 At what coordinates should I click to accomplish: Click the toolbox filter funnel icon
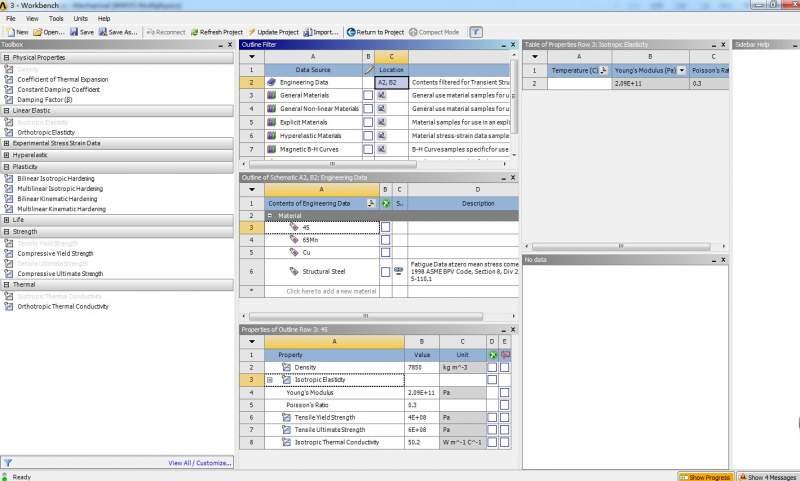pyautogui.click(x=8, y=463)
